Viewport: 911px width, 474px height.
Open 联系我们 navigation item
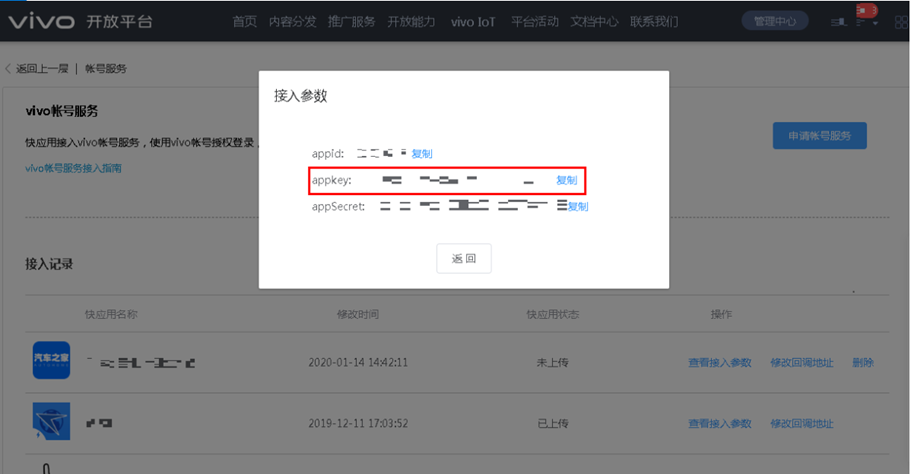[x=654, y=21]
